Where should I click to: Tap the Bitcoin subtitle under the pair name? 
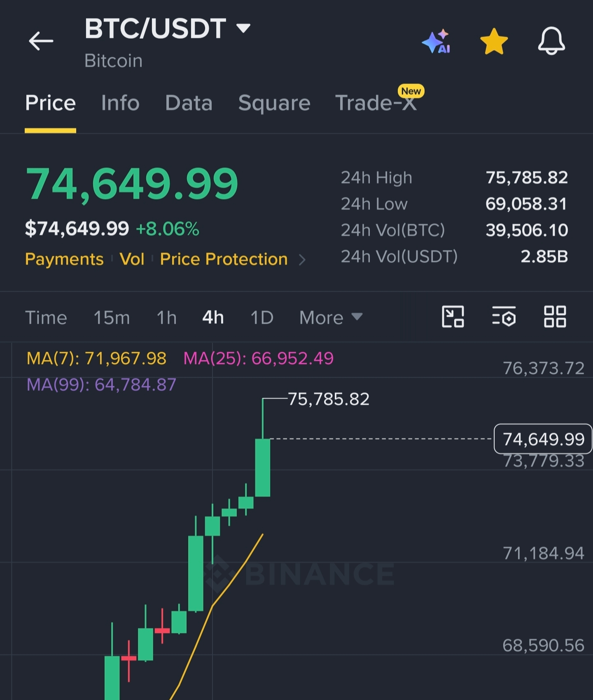click(114, 61)
